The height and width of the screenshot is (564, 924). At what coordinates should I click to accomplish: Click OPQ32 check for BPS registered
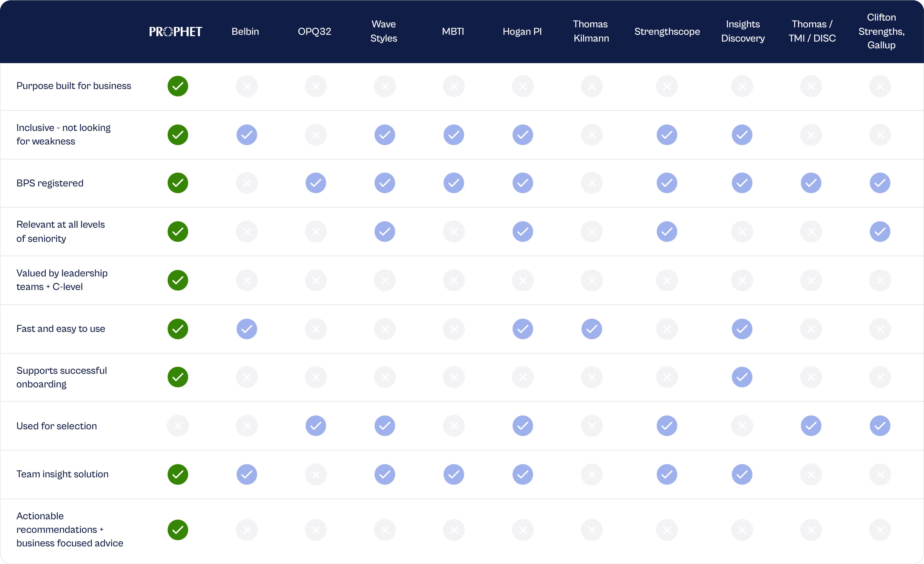click(316, 183)
